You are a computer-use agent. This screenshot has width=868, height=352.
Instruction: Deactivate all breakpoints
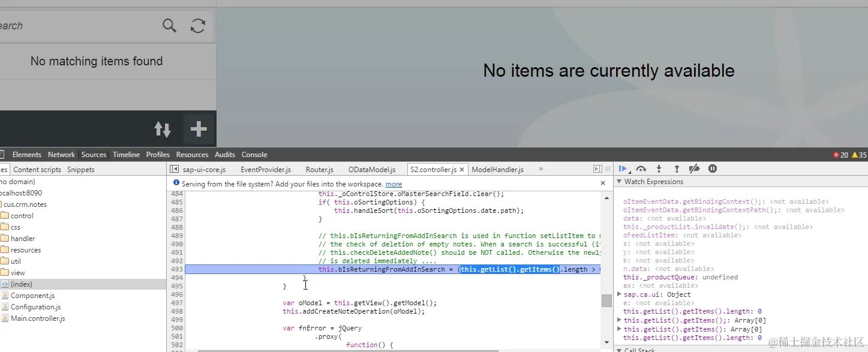pyautogui.click(x=694, y=169)
